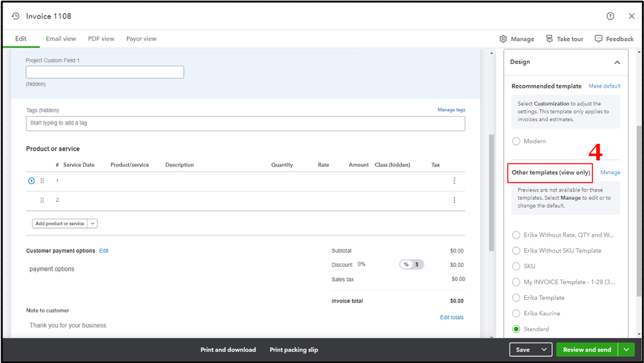Screen dimensions: 644x363
Task: Open the three-dot menu for line 2
Action: coord(454,200)
